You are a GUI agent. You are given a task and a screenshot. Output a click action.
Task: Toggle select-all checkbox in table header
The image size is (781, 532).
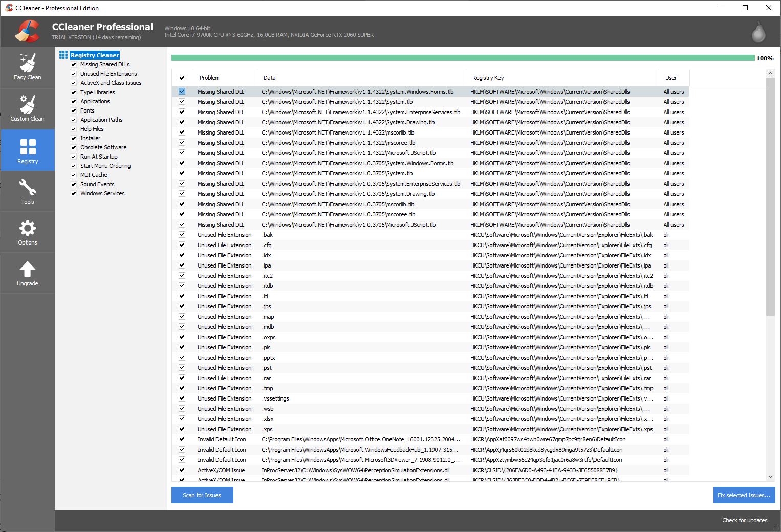tap(182, 78)
